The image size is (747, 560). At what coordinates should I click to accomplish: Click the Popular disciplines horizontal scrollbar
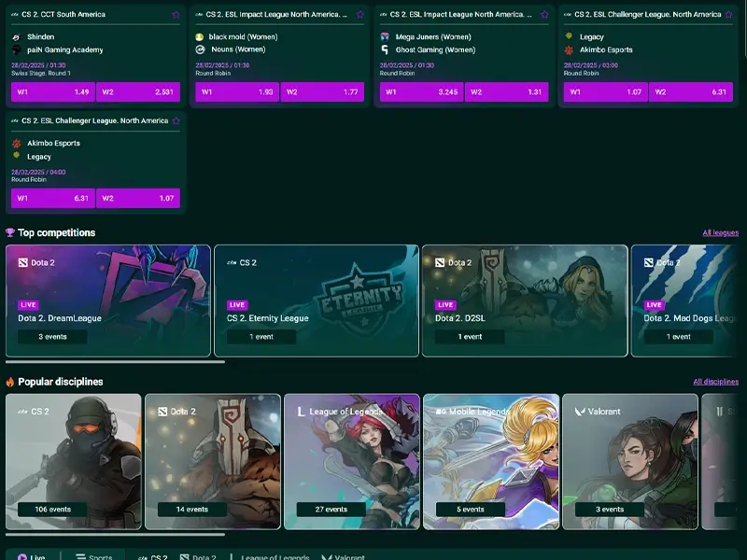[x=115, y=534]
